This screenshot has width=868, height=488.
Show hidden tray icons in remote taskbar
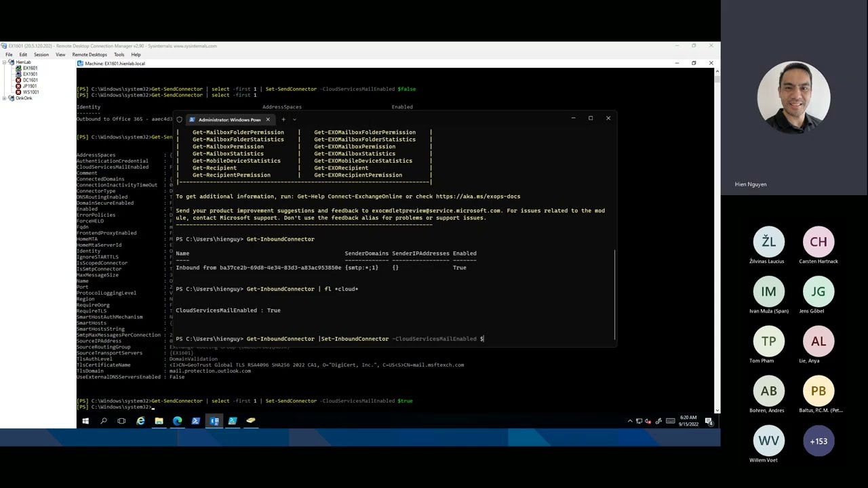point(630,422)
